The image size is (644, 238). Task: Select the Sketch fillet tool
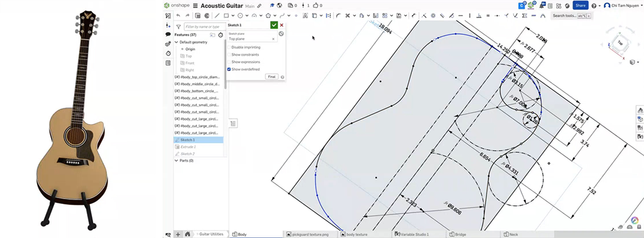(x=338, y=16)
